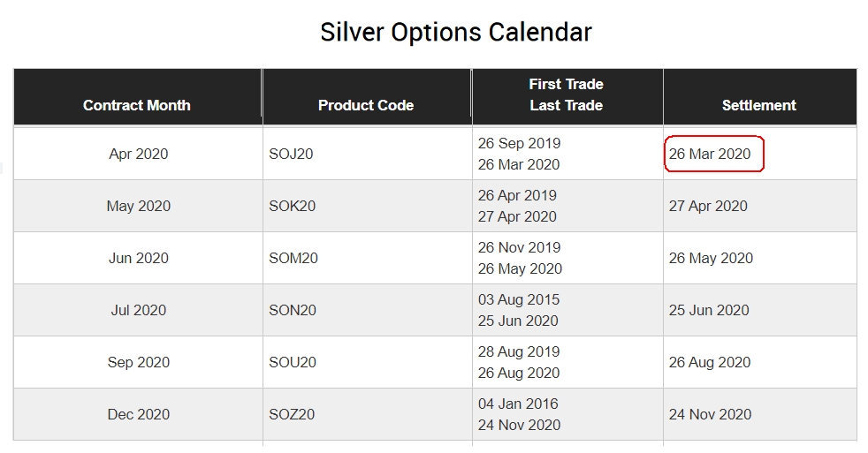Click the Contract Month column header
868x453 pixels.
coord(137,105)
